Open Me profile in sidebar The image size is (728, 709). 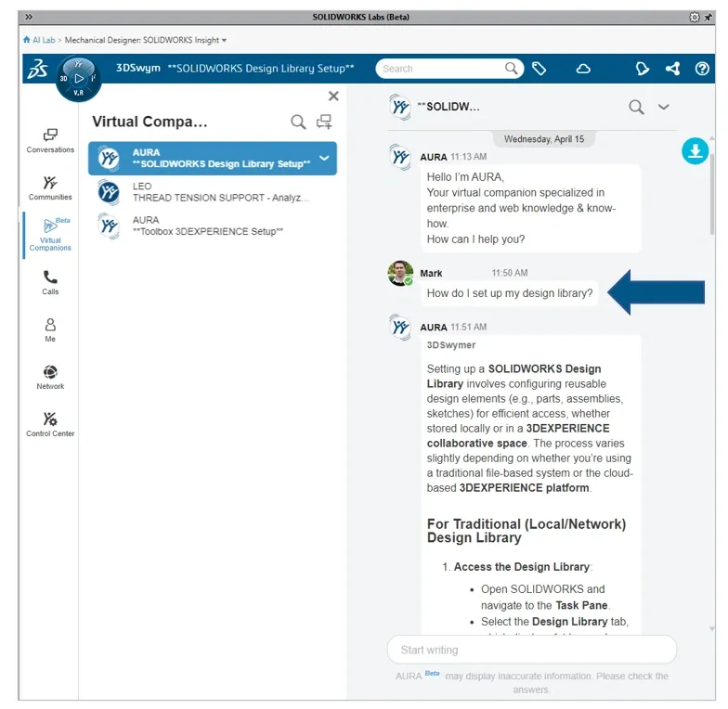pos(50,330)
